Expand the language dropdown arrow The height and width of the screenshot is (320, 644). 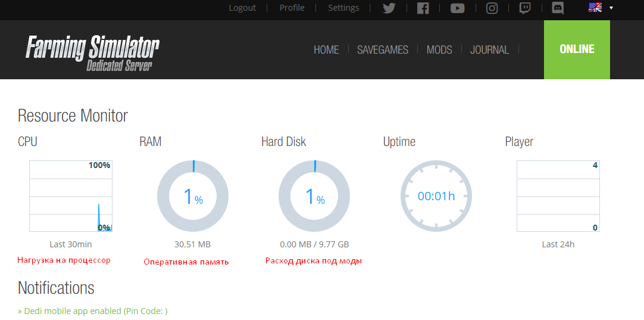coord(611,8)
